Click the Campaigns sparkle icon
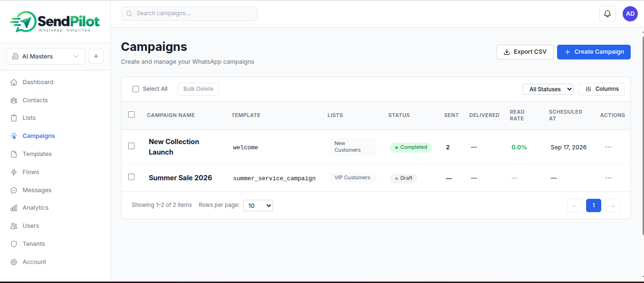The height and width of the screenshot is (283, 644). [x=14, y=136]
